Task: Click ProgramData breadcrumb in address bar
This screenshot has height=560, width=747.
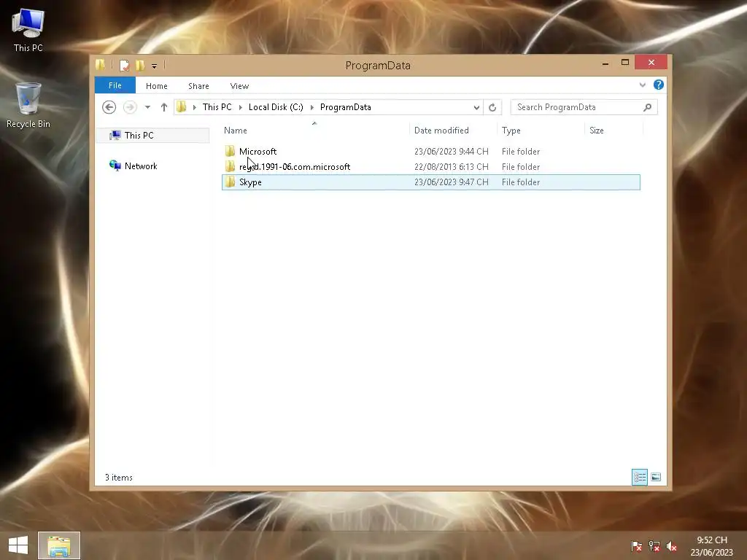Action: (x=345, y=107)
